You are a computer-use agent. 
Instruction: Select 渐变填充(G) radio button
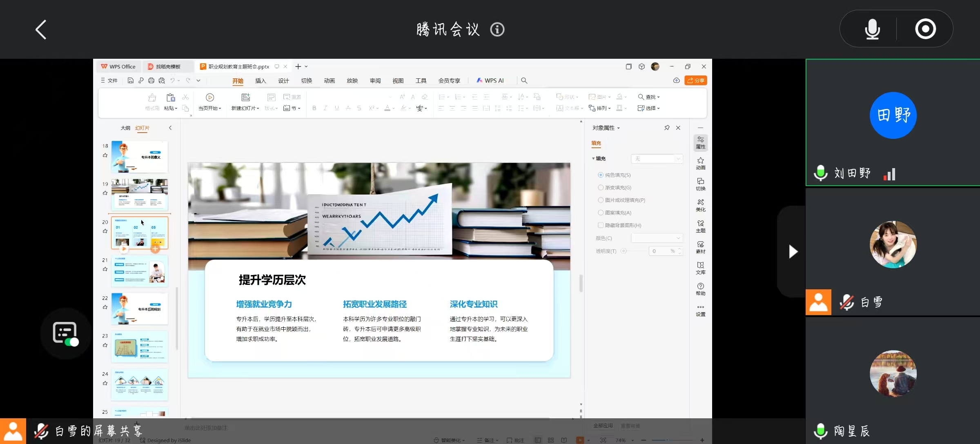[x=601, y=188]
